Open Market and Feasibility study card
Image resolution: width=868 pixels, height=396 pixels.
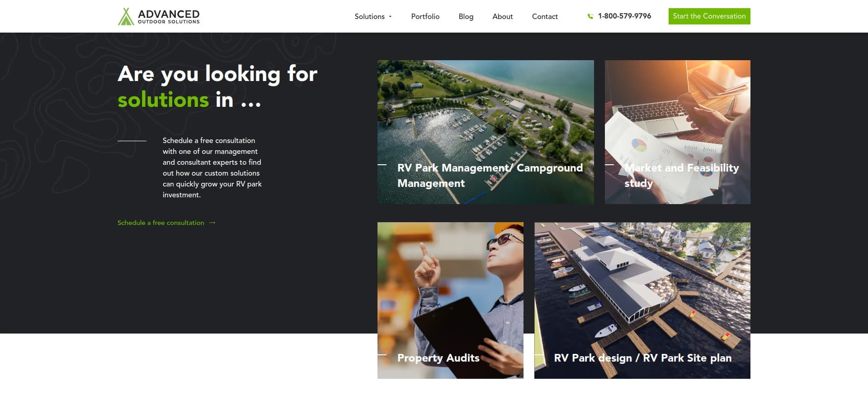[x=677, y=132]
